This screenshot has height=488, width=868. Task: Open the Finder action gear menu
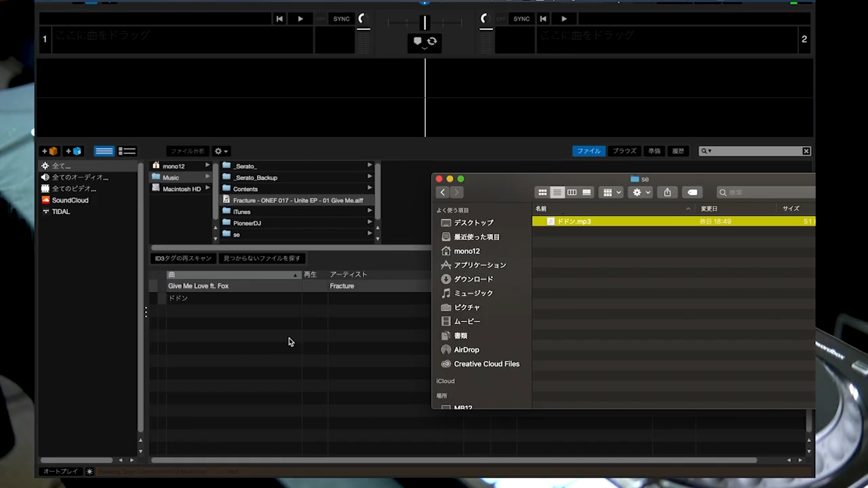pos(641,192)
